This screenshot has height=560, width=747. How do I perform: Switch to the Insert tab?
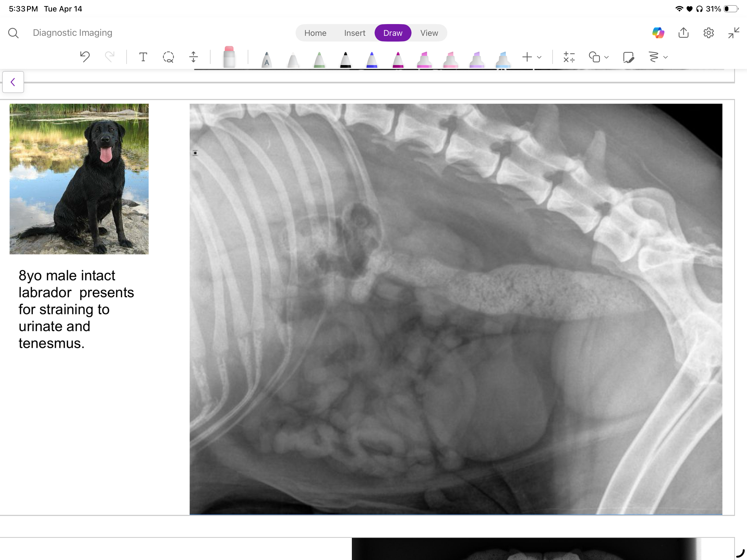point(354,33)
